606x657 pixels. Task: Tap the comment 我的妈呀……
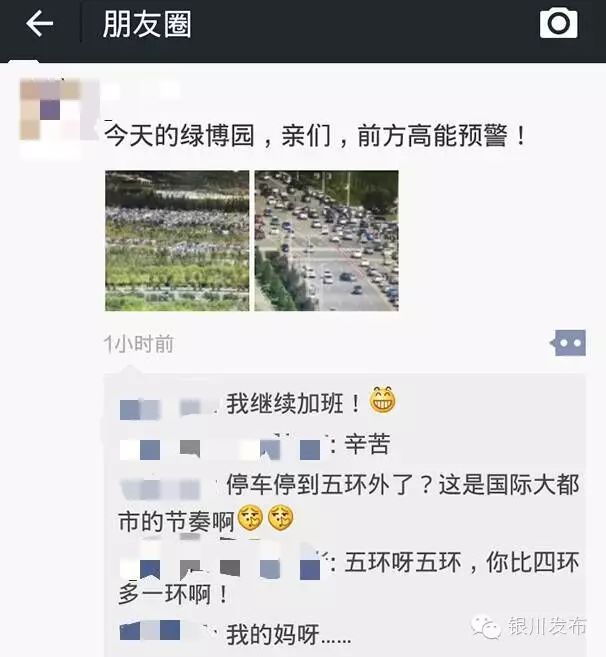click(x=289, y=634)
